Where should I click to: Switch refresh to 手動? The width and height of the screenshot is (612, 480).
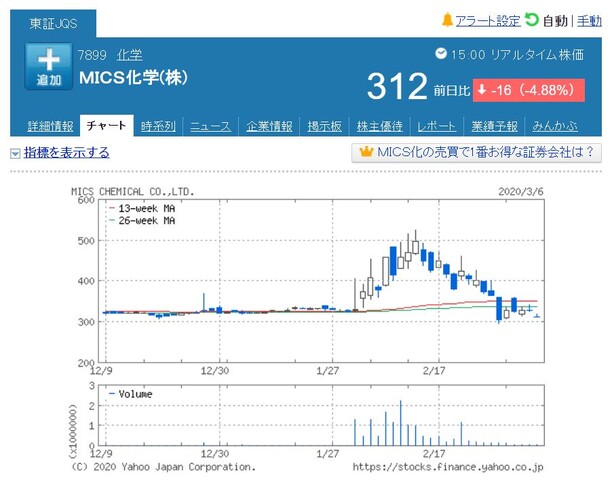[589, 21]
